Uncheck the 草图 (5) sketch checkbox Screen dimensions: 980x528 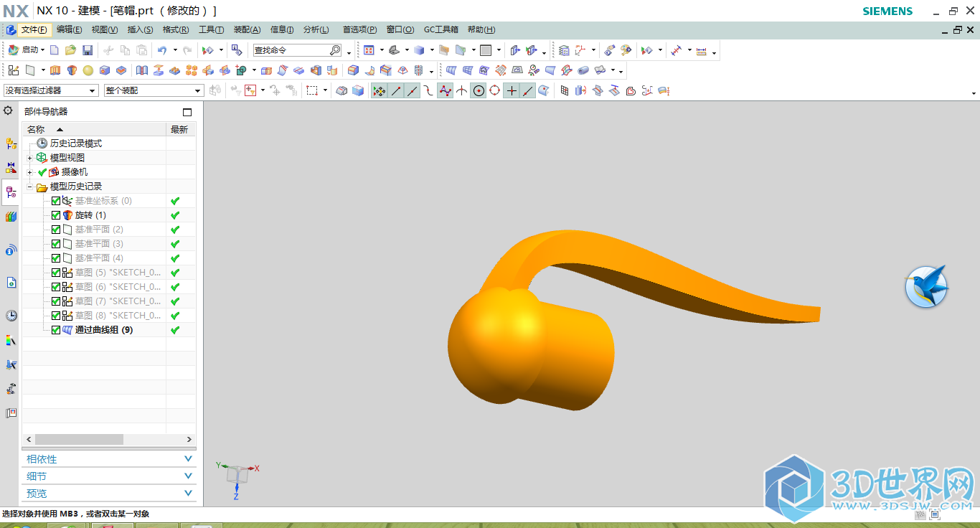coord(56,273)
